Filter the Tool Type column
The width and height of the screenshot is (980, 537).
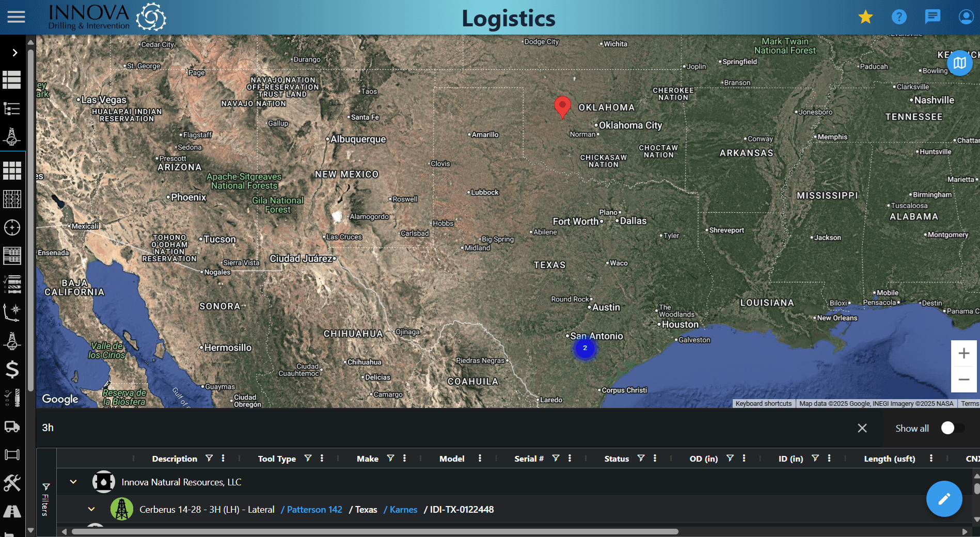[308, 458]
